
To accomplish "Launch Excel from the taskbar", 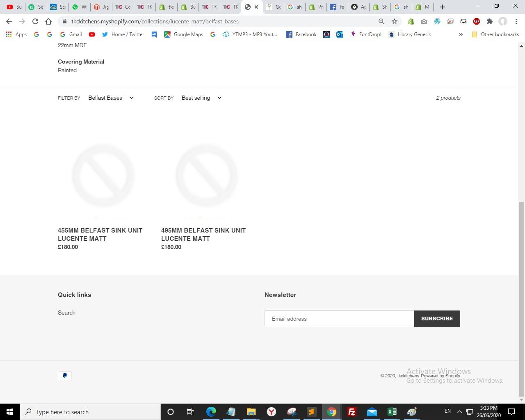I will [x=392, y=412].
